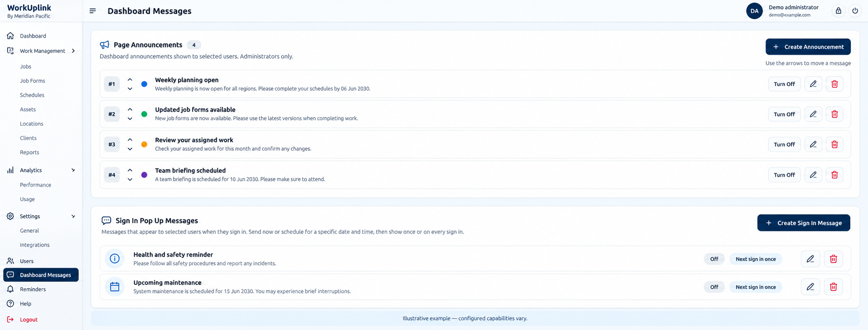Image resolution: width=868 pixels, height=330 pixels.
Task: Toggle the sidebar with the hamburger icon
Action: (x=93, y=11)
